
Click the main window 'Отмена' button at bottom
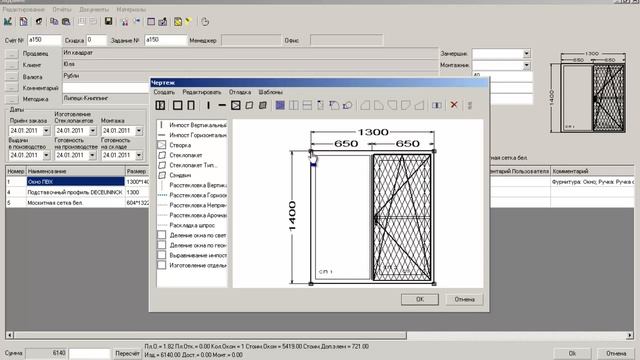pyautogui.click(x=616, y=353)
